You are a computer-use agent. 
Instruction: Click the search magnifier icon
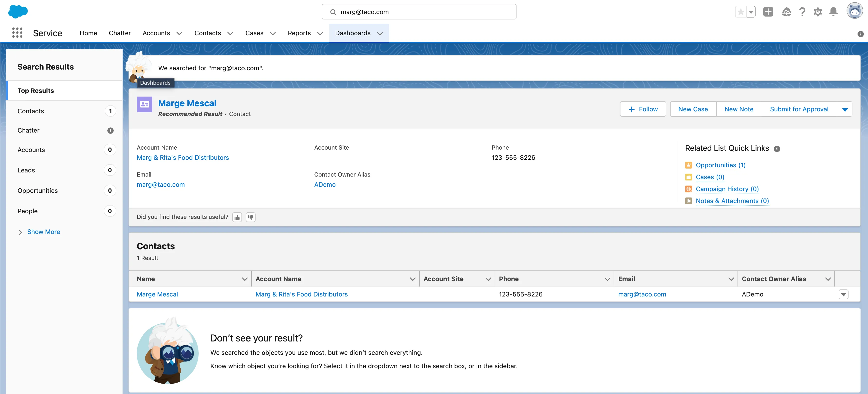tap(333, 12)
